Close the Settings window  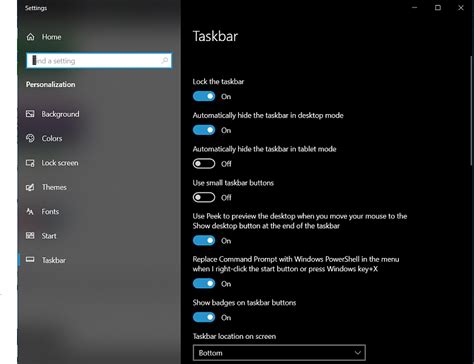pos(461,7)
